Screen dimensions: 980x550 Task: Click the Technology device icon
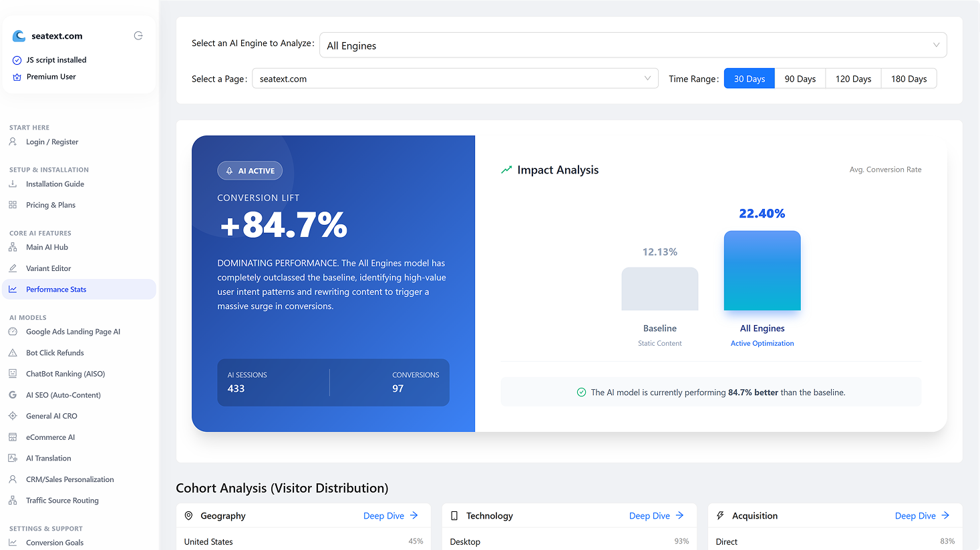coord(454,515)
